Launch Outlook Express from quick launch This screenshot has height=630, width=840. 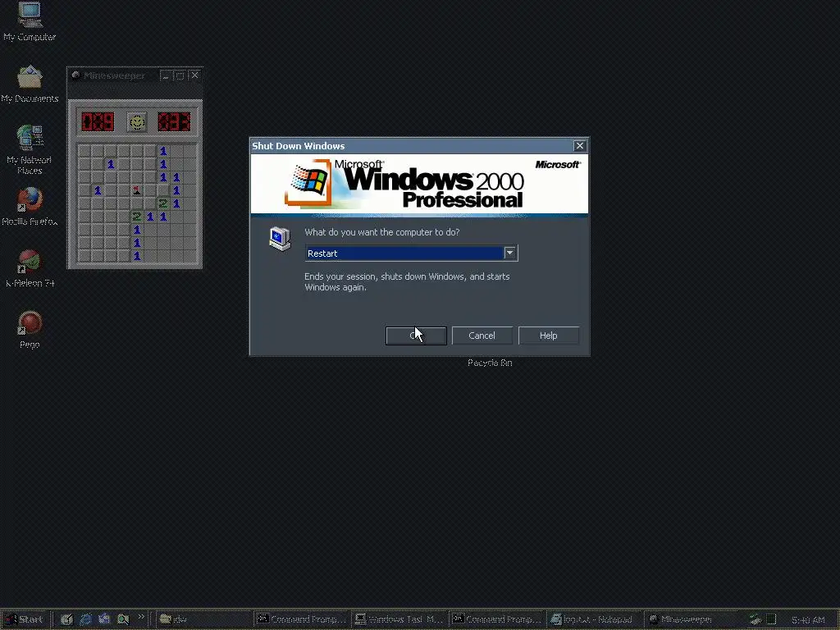pyautogui.click(x=104, y=619)
